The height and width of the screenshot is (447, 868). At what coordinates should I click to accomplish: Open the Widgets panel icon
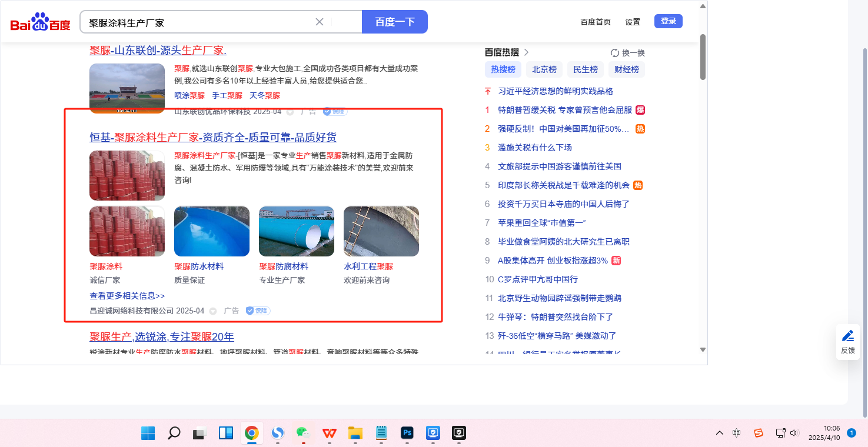coord(226,433)
